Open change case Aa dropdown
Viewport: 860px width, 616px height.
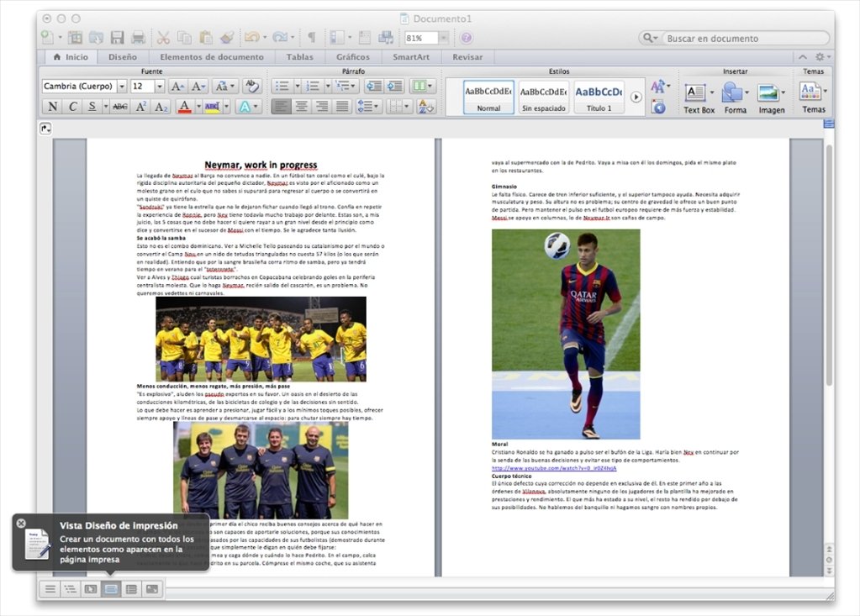pos(224,86)
